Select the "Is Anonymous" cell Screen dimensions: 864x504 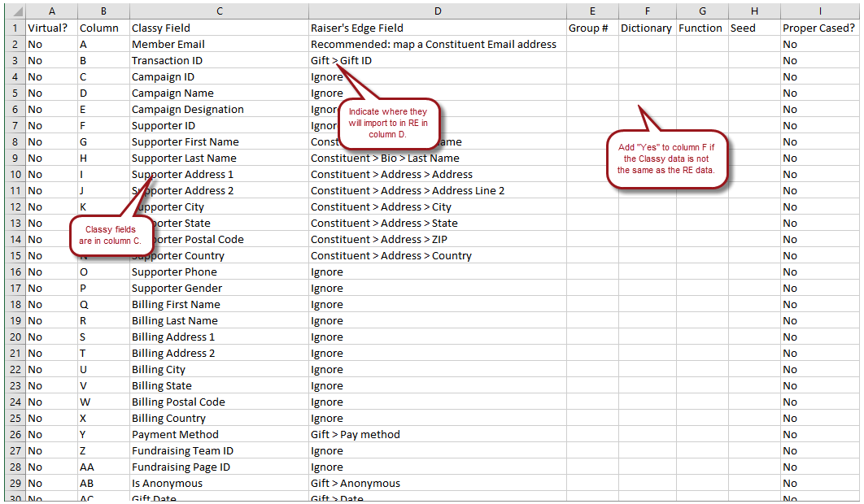tap(220, 483)
